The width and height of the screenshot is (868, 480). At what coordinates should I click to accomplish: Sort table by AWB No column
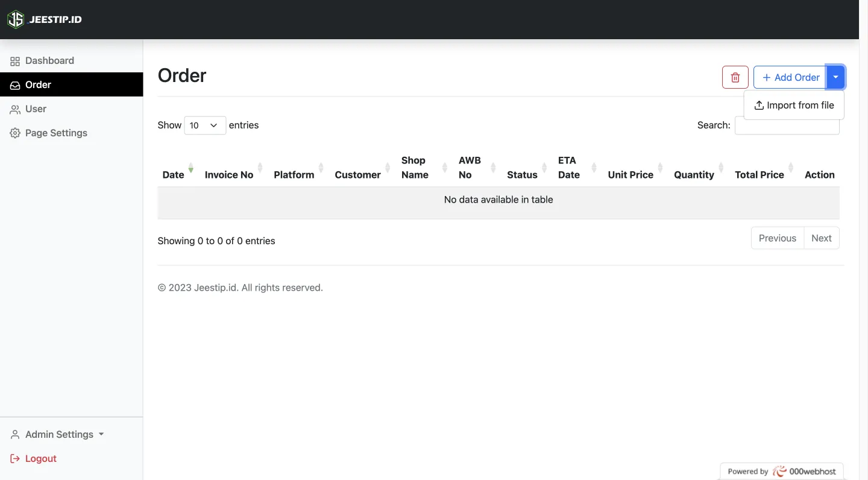(478, 168)
